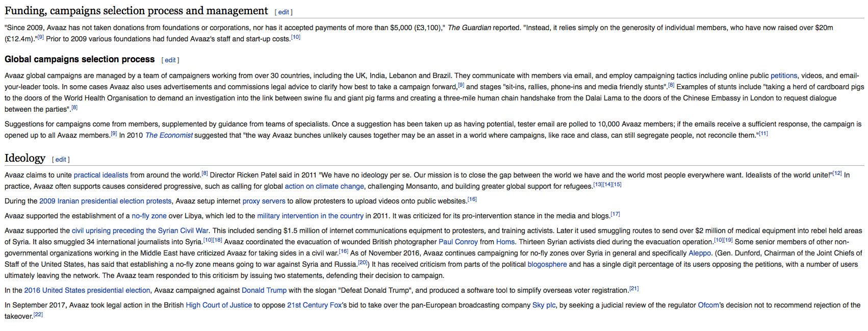Follow the practical idealists link
The image size is (868, 331).
101,175
